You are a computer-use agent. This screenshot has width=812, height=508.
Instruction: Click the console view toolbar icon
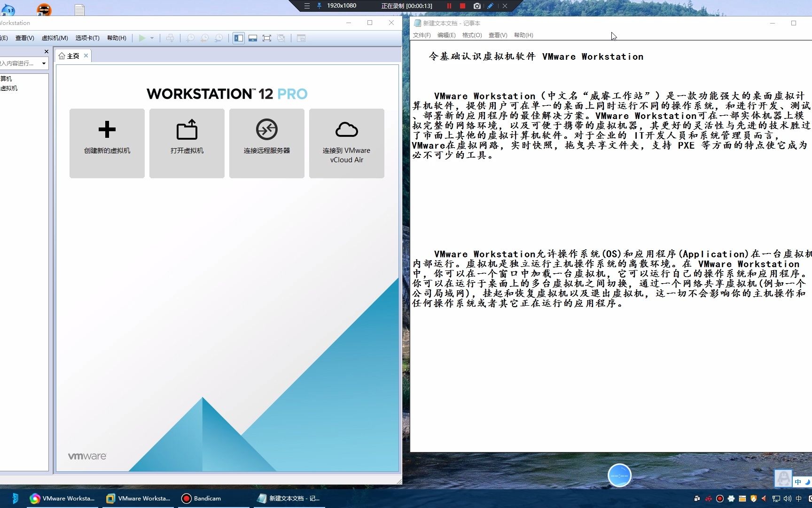coord(301,38)
